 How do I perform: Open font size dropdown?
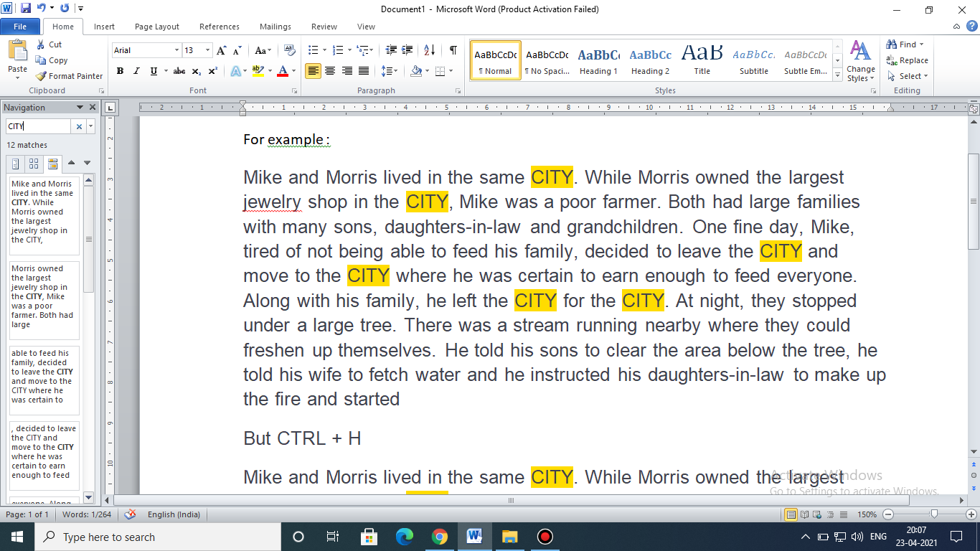click(208, 50)
